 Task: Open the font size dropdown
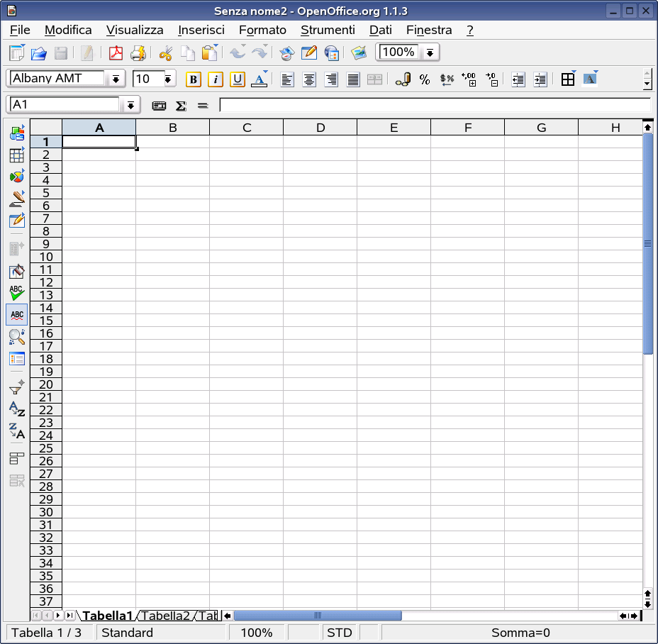click(167, 78)
